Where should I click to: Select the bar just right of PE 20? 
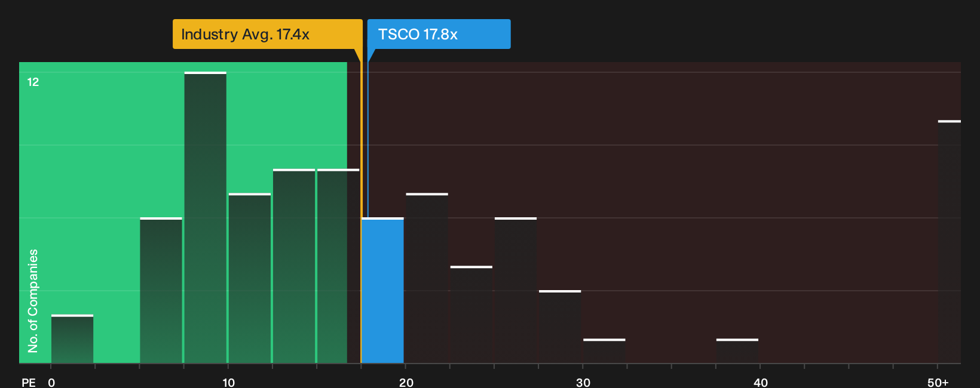[427, 278]
